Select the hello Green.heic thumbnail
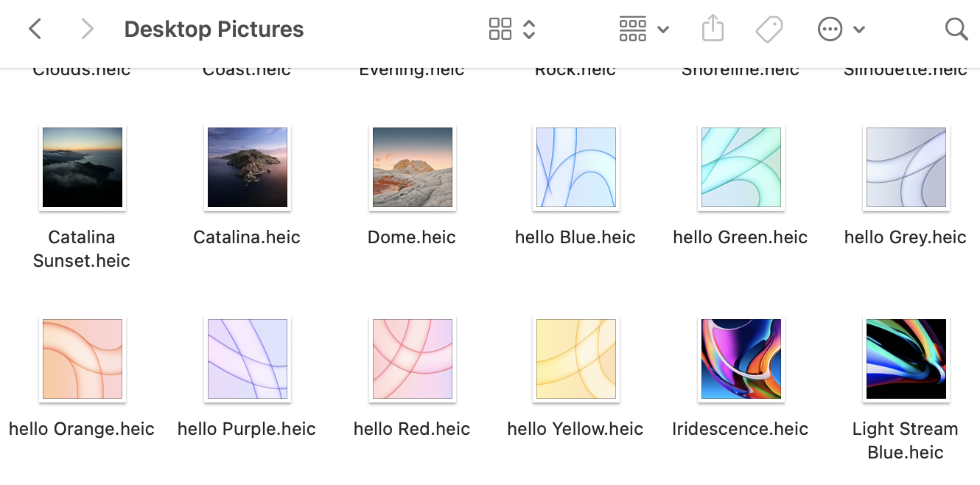The height and width of the screenshot is (485, 980). point(741,167)
